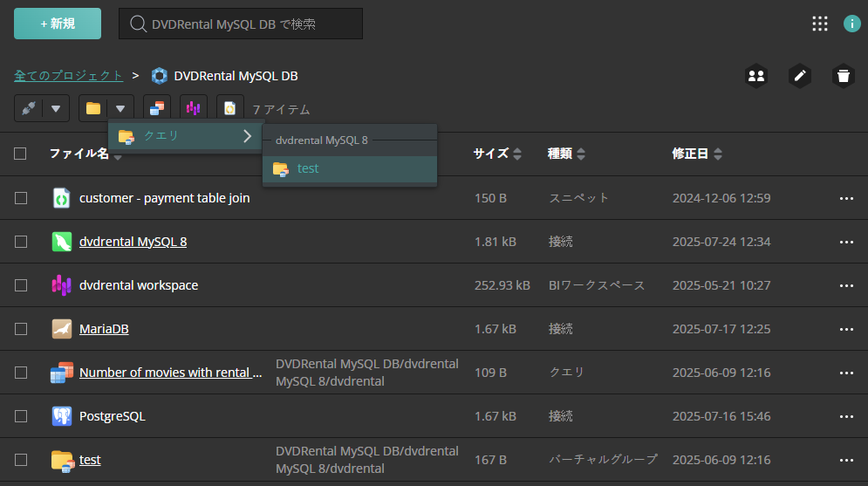Click the new connection plug icon

(x=29, y=108)
